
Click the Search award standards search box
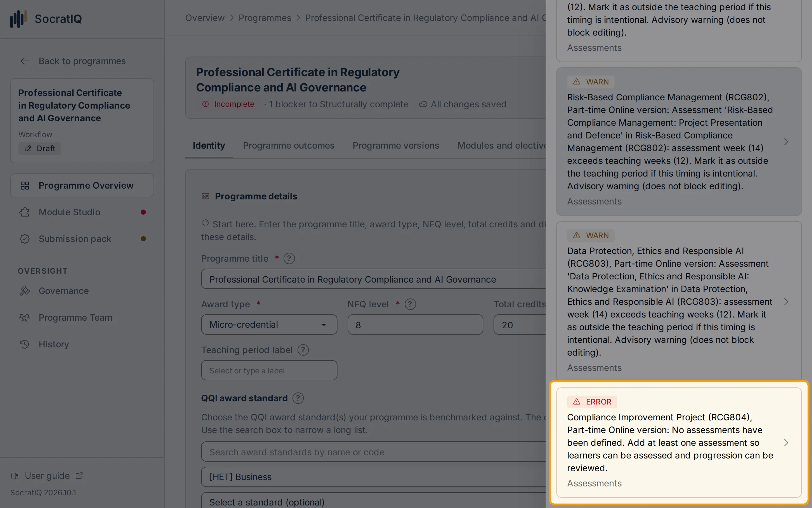[373, 451]
